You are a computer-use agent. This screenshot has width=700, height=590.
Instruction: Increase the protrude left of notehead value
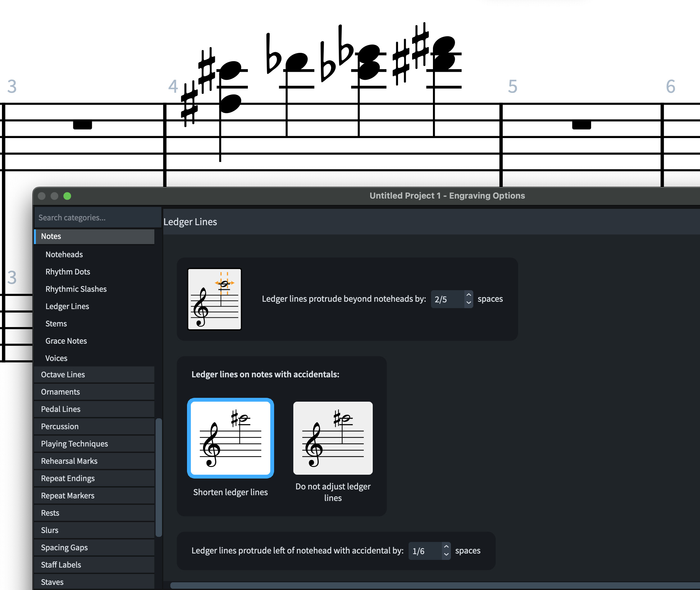click(446, 547)
